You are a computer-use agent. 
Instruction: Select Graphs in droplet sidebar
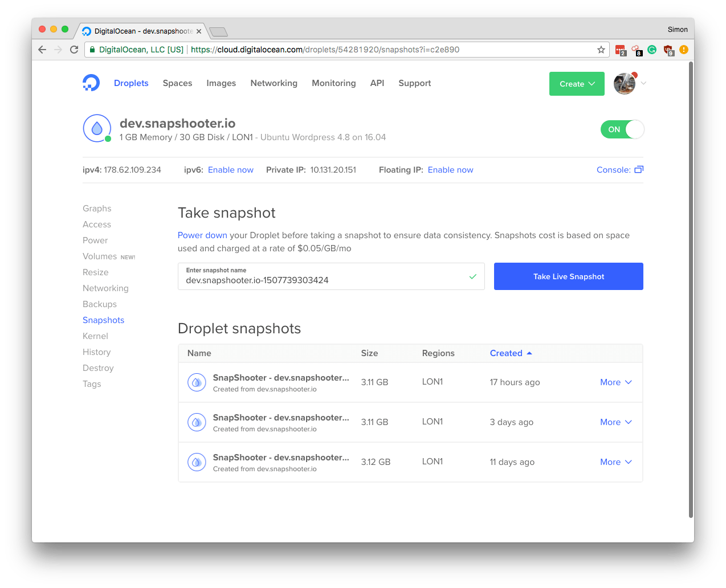coord(97,209)
